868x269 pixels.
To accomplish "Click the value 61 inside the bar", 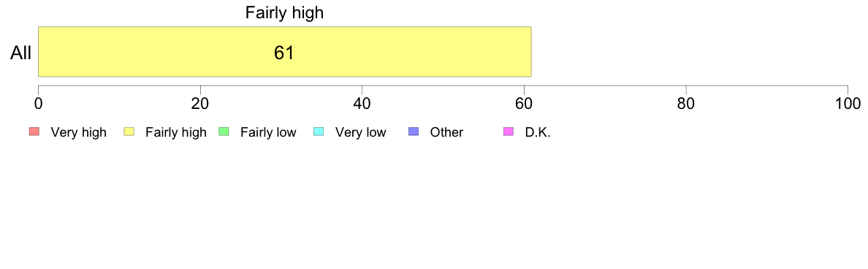I will 284,53.
